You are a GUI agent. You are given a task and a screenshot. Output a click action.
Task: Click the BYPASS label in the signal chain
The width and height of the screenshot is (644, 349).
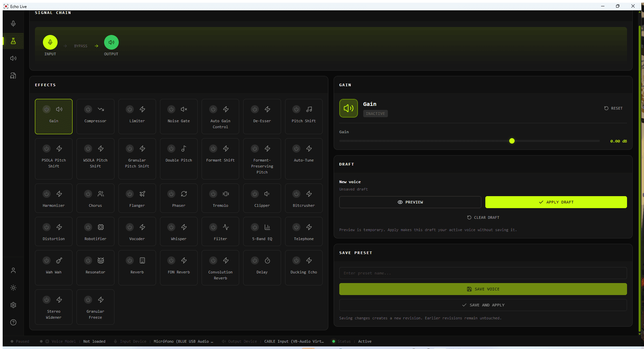(81, 46)
